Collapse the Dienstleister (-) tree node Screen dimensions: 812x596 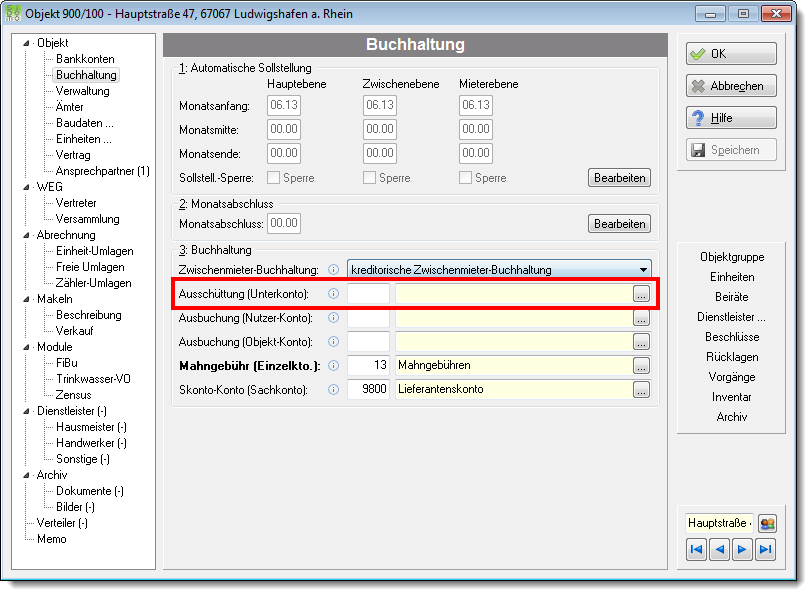(26, 411)
